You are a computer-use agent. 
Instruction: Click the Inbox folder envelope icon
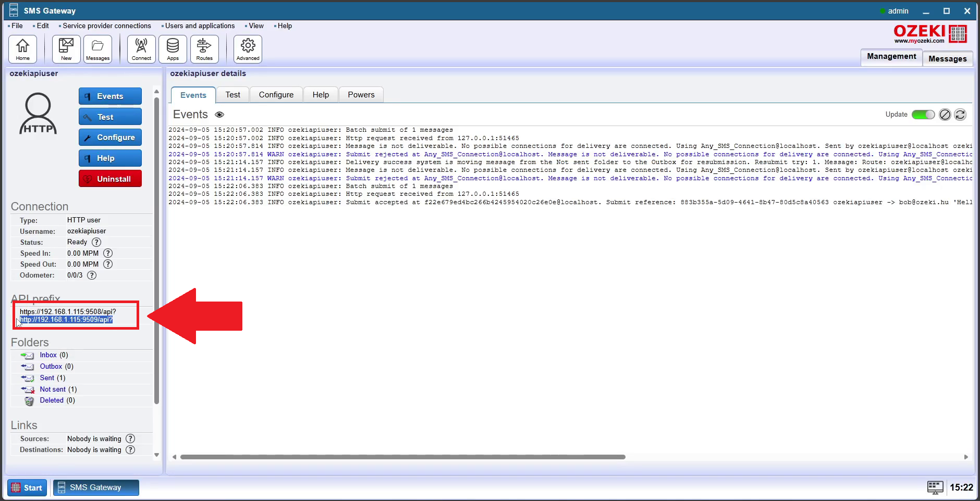28,355
